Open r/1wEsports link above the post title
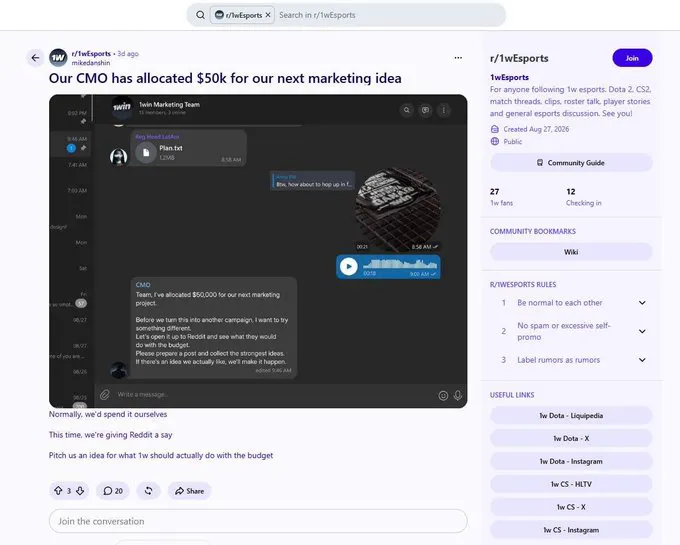 coord(91,53)
